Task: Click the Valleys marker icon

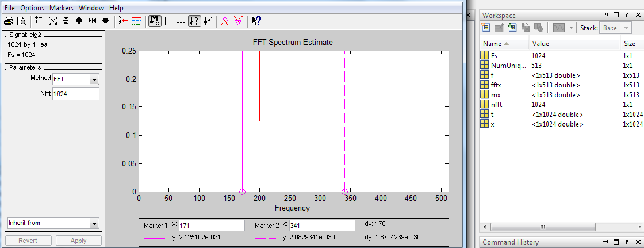Action: point(239,21)
